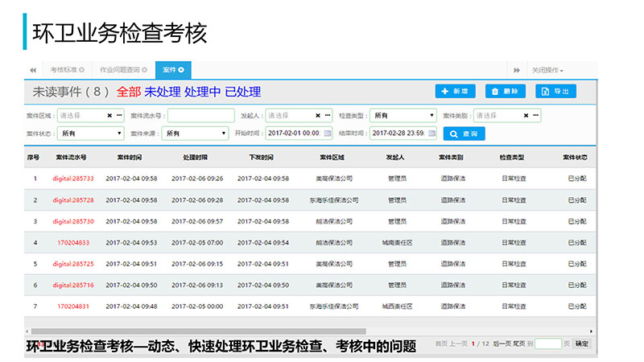Close the 作业问题查询 tab via its close icon
Screen dimensions: 644x362
click(145, 70)
